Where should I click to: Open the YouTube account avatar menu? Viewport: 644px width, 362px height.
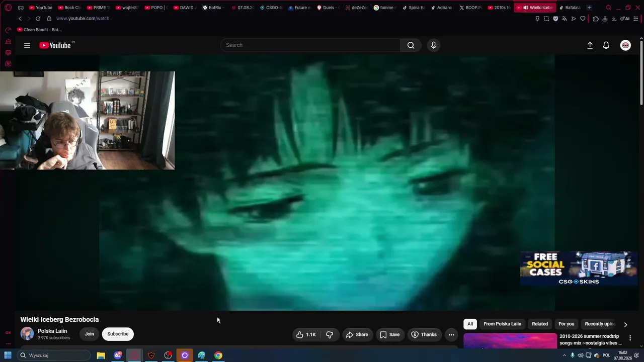625,45
